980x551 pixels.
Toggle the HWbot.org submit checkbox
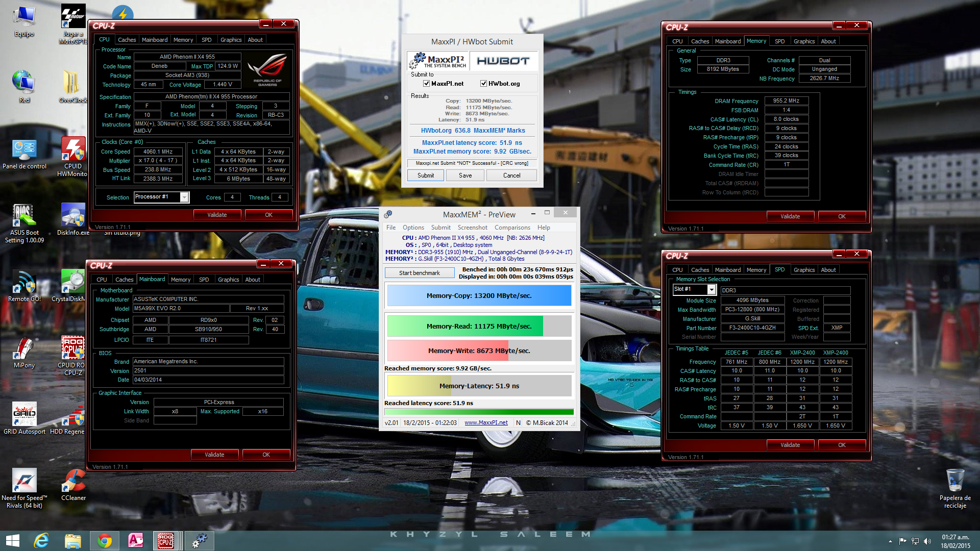[x=483, y=84]
